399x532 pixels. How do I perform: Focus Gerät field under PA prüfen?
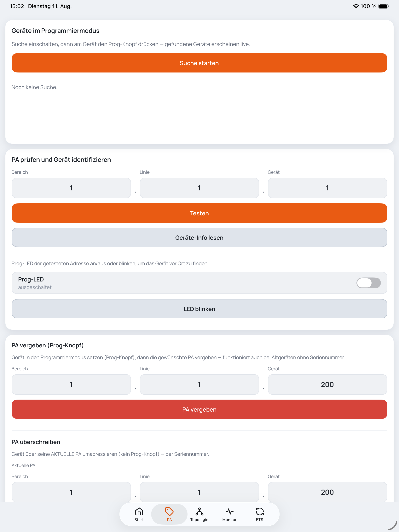pos(327,188)
